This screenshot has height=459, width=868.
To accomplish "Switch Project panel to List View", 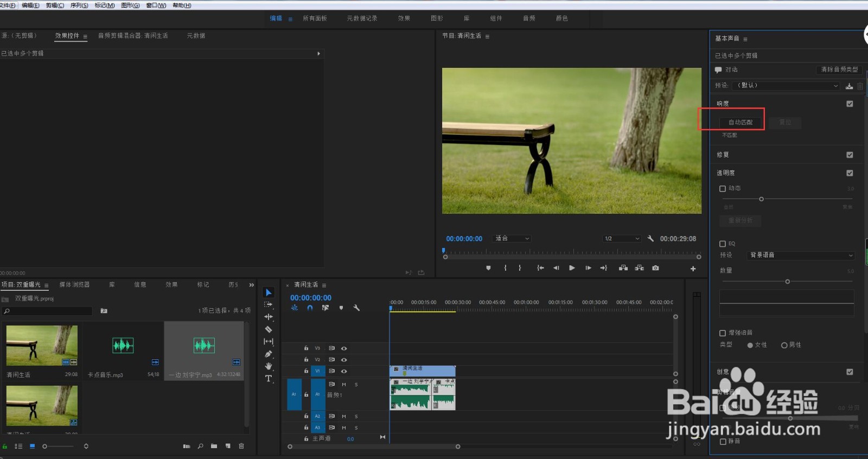I will (x=18, y=446).
